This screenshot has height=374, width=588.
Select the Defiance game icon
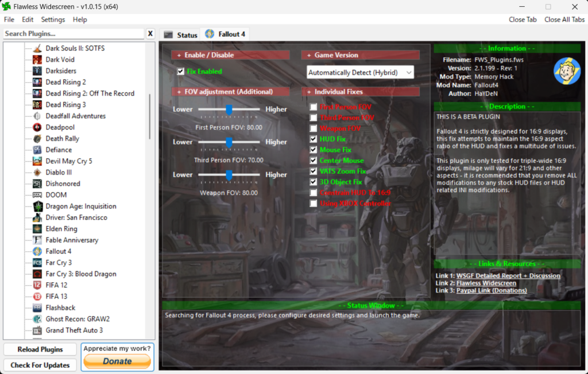(37, 150)
